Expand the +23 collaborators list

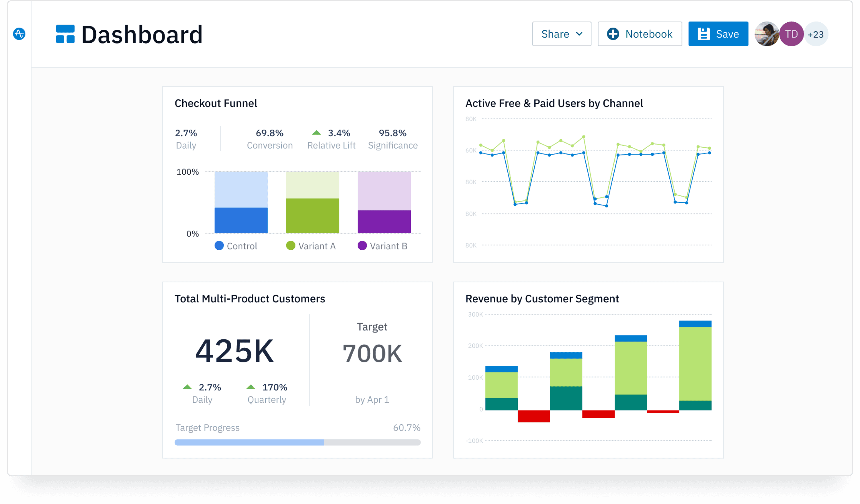pyautogui.click(x=816, y=34)
